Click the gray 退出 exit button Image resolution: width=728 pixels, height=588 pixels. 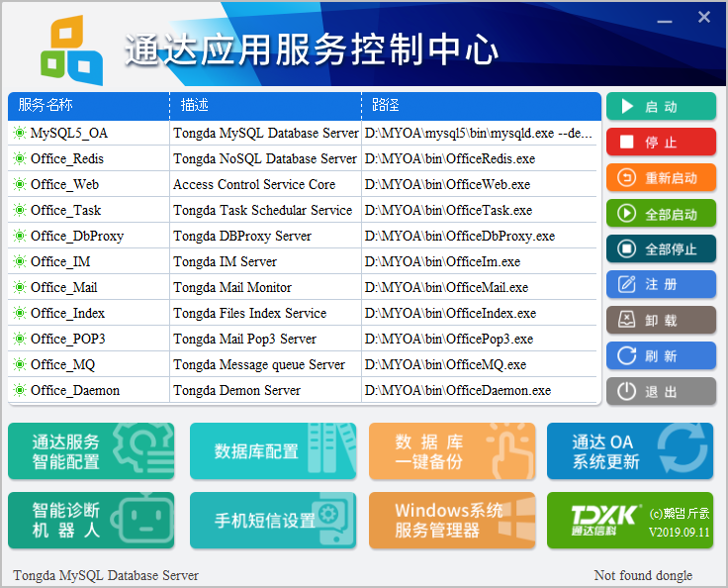click(661, 391)
